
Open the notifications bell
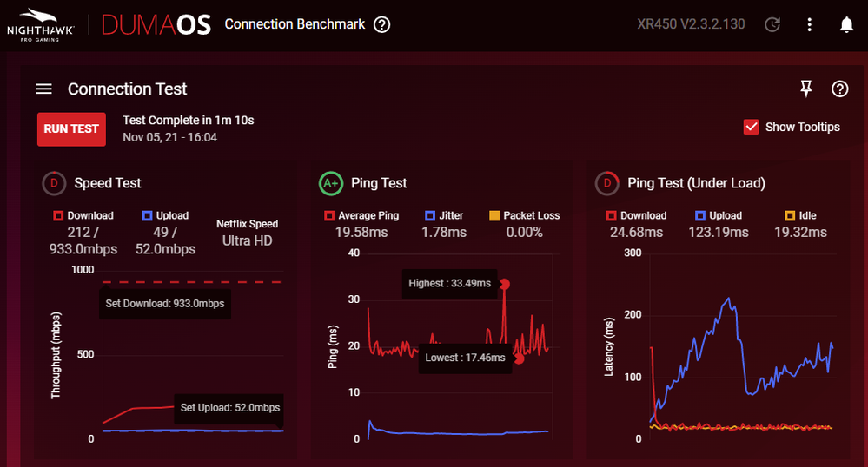click(x=846, y=24)
